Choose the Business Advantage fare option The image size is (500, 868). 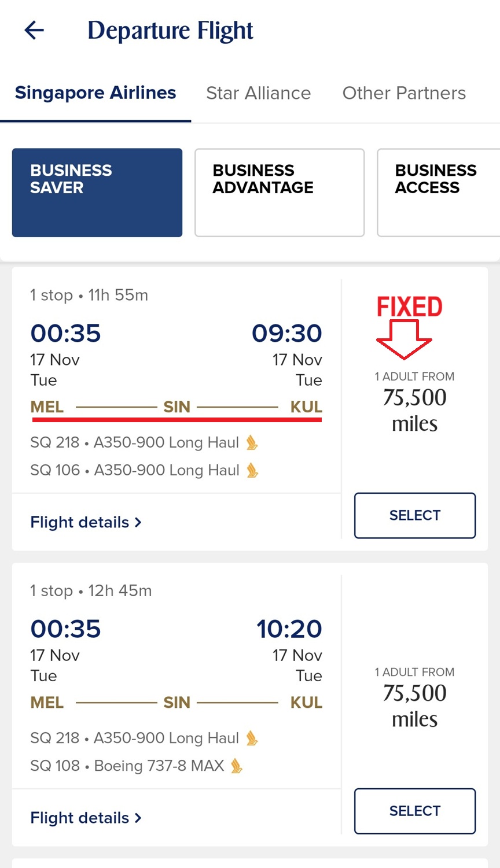(x=280, y=193)
